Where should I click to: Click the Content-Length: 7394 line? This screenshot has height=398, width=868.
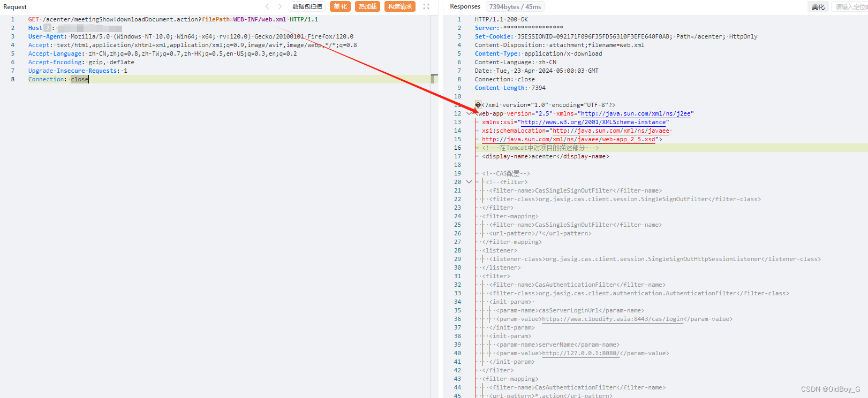click(x=510, y=88)
